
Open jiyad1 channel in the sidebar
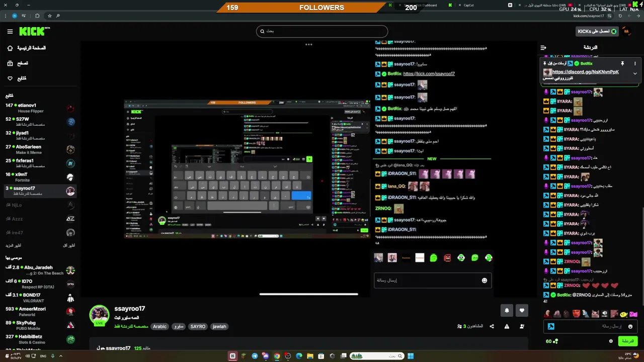pyautogui.click(x=40, y=136)
